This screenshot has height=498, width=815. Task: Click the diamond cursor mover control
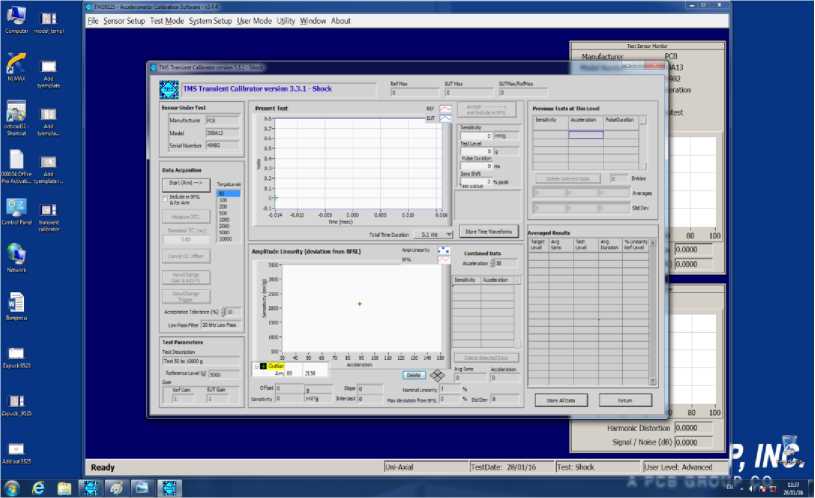436,375
